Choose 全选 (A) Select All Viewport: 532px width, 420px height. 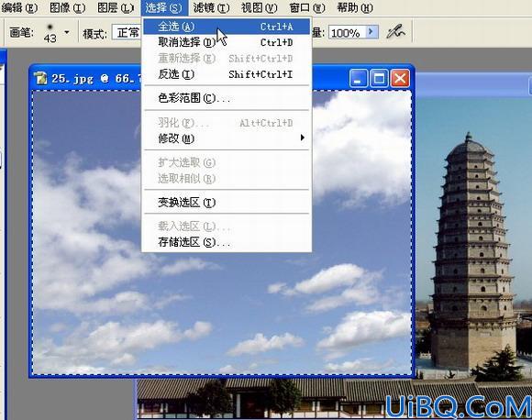click(x=227, y=27)
